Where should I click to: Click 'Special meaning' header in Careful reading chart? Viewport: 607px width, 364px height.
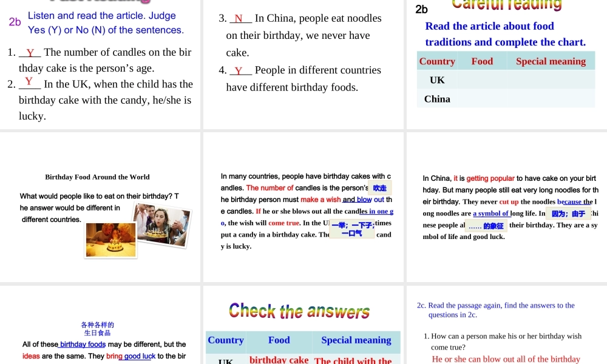(551, 61)
